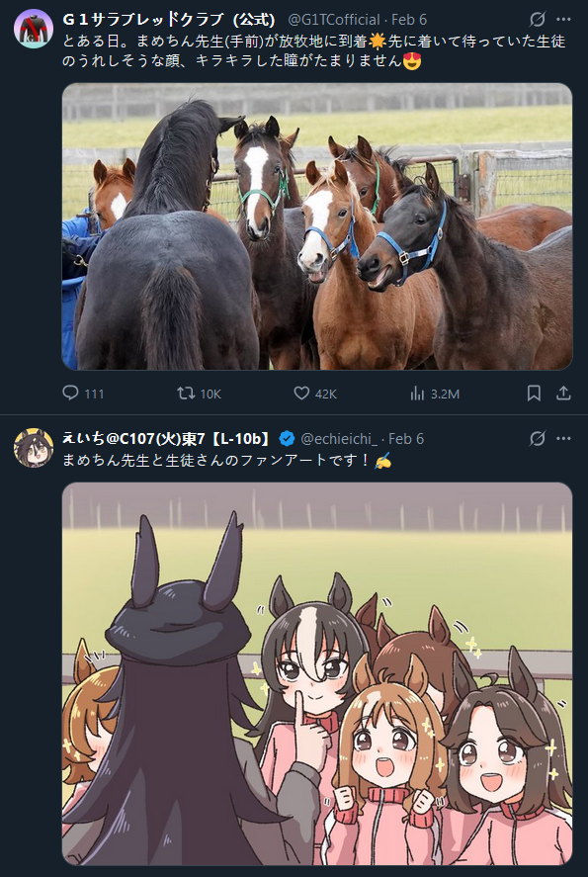This screenshot has width=588, height=877.
Task: Reply to the G1 Thoroughbred Club post
Action: click(83, 394)
